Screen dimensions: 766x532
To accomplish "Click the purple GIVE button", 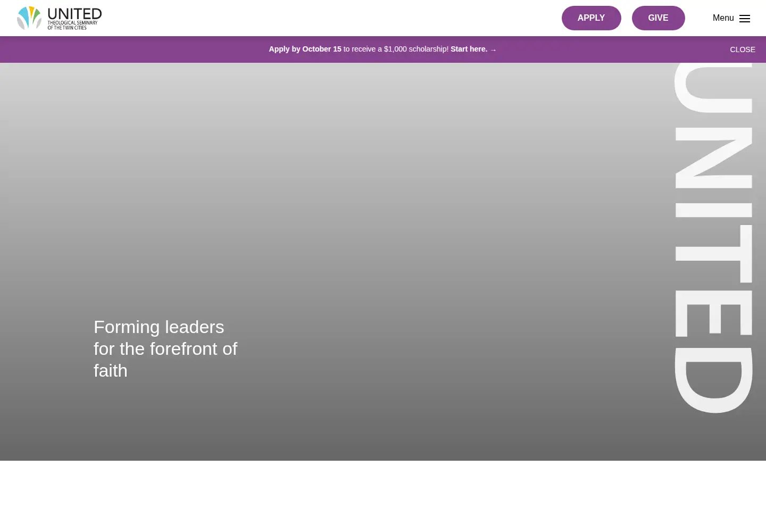I will (658, 18).
